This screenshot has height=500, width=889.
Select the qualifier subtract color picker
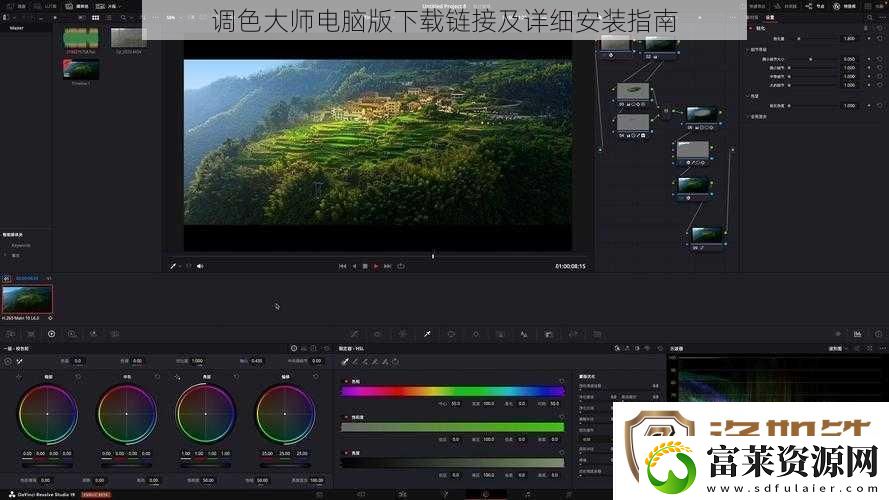(x=355, y=362)
